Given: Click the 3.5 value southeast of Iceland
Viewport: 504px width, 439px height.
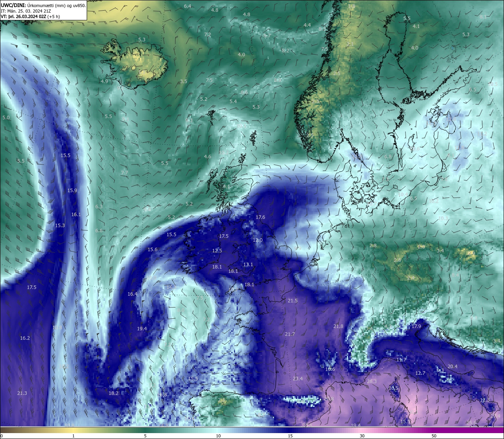Looking at the screenshot, I should point(183,82).
